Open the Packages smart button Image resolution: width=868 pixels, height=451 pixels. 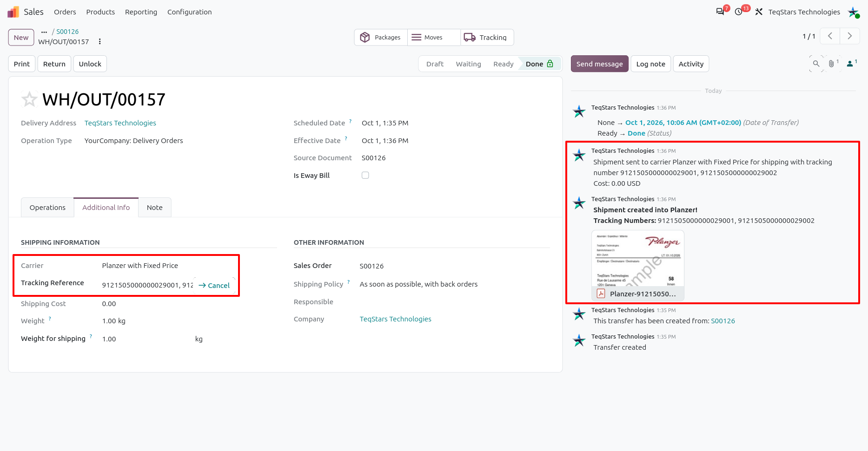[x=381, y=38]
